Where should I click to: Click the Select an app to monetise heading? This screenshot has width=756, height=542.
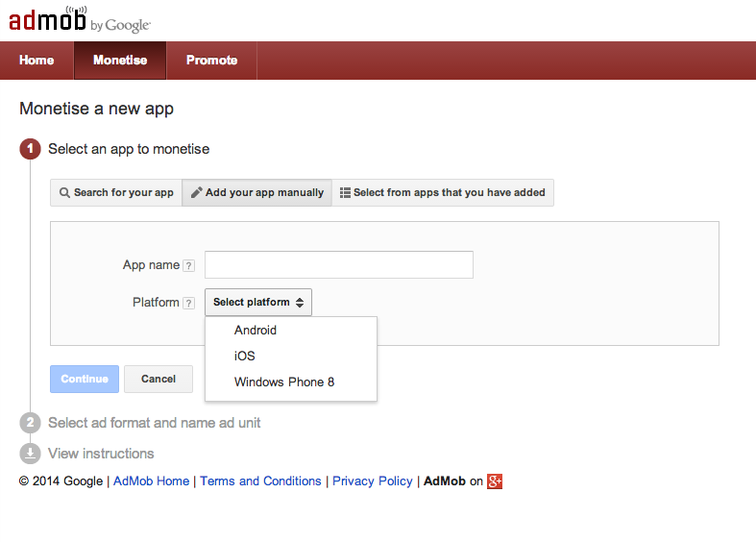click(x=129, y=149)
